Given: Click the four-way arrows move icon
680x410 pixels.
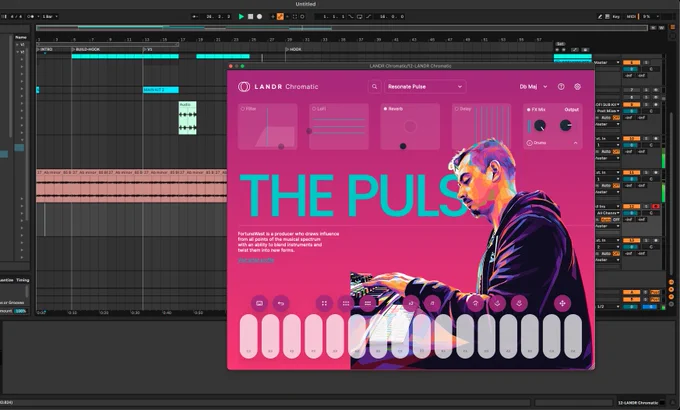Looking at the screenshot, I should (x=562, y=303).
